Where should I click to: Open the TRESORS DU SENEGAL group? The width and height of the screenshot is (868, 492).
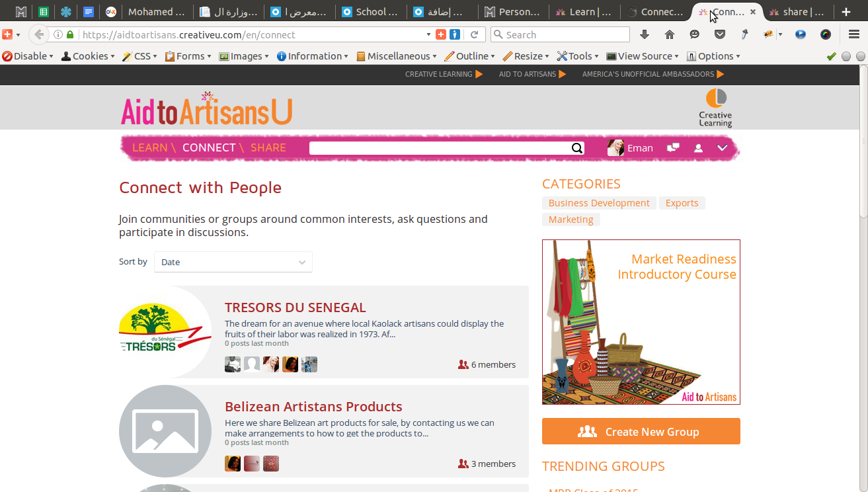click(x=296, y=307)
